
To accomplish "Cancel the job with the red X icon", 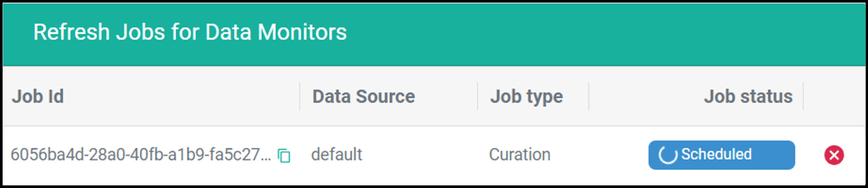I will click(834, 155).
